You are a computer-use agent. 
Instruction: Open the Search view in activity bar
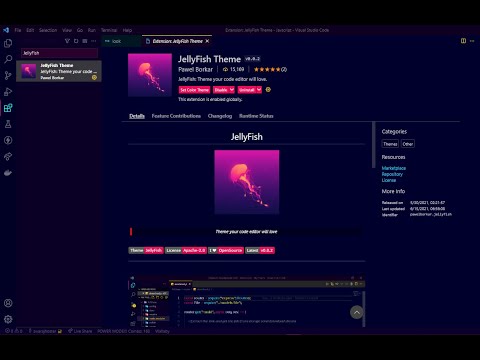pyautogui.click(x=8, y=59)
